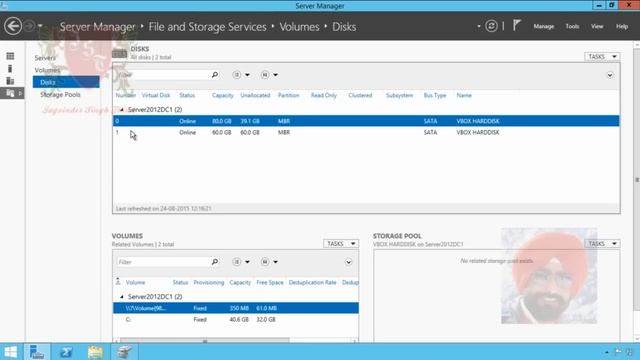Open Disks list view options dropdown
Screen dimensions: 640x360
[241, 75]
